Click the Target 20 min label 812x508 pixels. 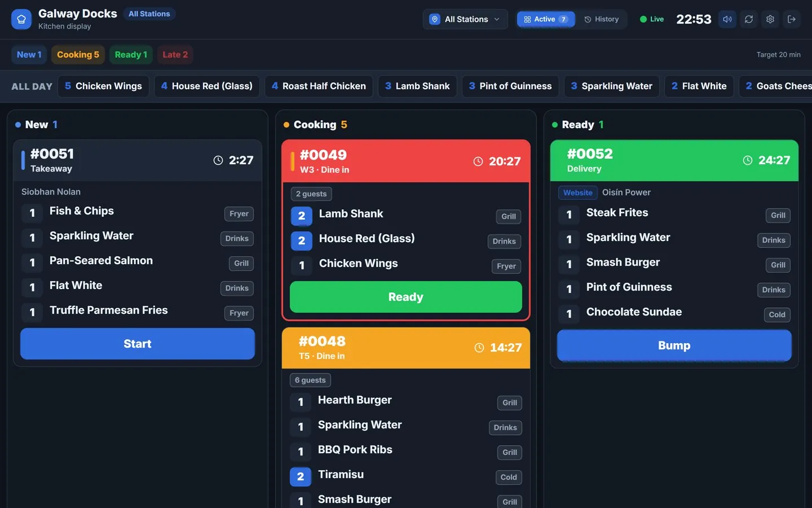tap(778, 55)
